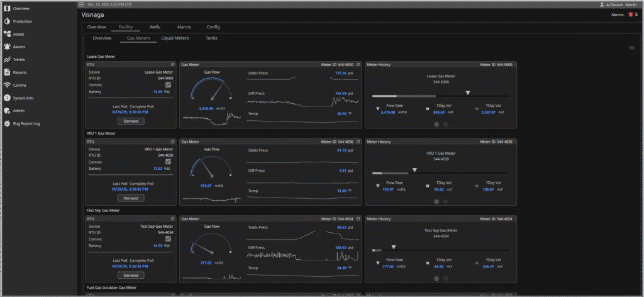This screenshot has width=644, height=297.
Task: Toggle the Lease Gas Meter Comms checkbox
Action: [168, 84]
